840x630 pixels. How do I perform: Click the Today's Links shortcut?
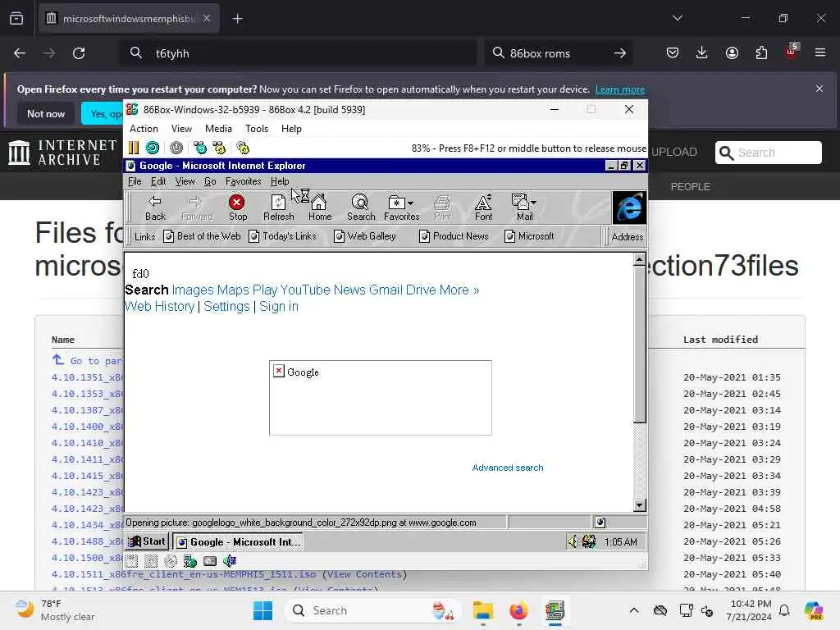(283, 236)
